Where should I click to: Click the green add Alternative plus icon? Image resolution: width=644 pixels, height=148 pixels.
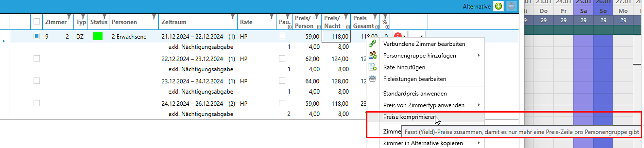[498, 6]
